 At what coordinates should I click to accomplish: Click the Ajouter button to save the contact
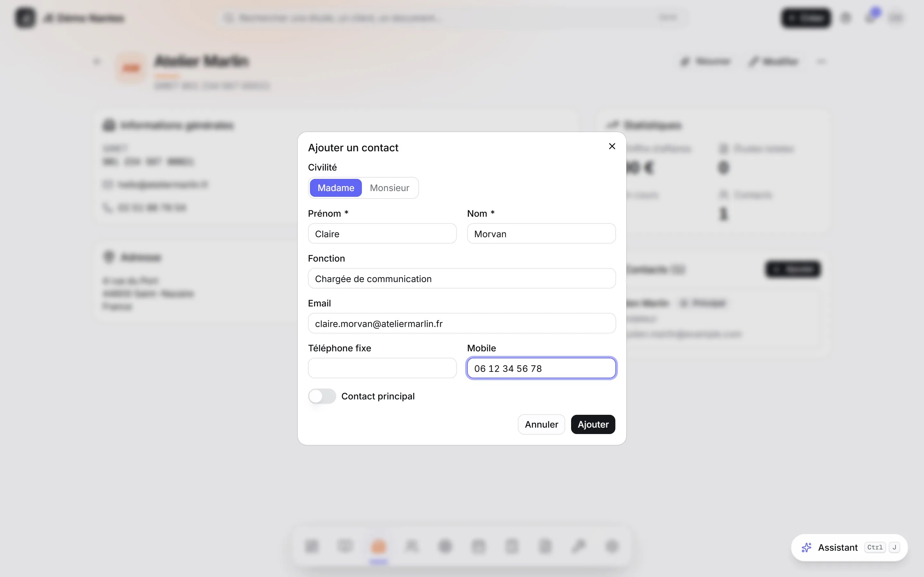tap(593, 424)
